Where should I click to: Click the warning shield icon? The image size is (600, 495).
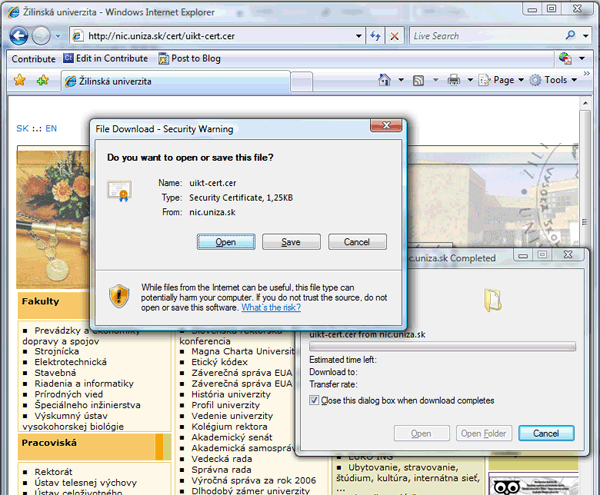click(x=119, y=296)
